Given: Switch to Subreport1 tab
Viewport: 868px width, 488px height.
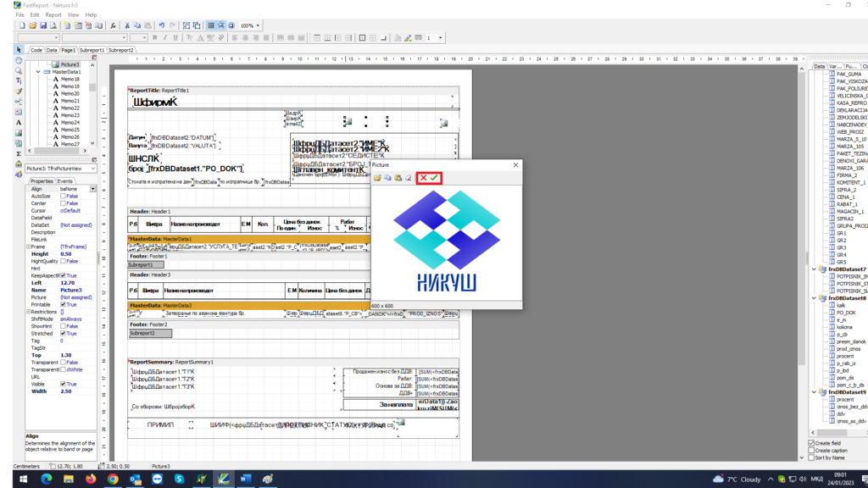Looking at the screenshot, I should tap(92, 50).
